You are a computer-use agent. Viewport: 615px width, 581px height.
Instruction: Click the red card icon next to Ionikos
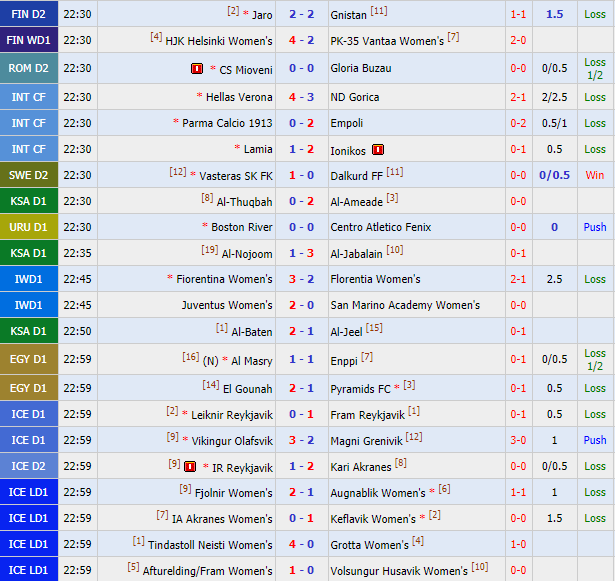(378, 150)
